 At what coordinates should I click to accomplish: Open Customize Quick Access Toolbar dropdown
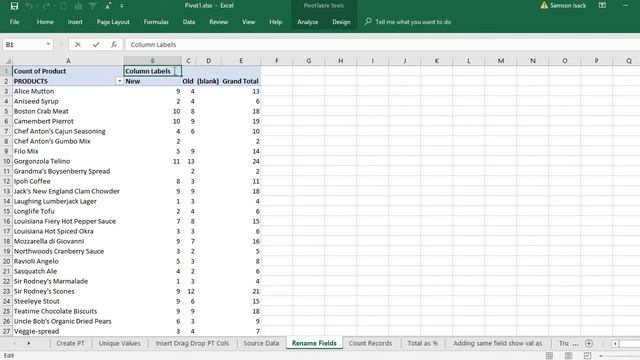122,6
